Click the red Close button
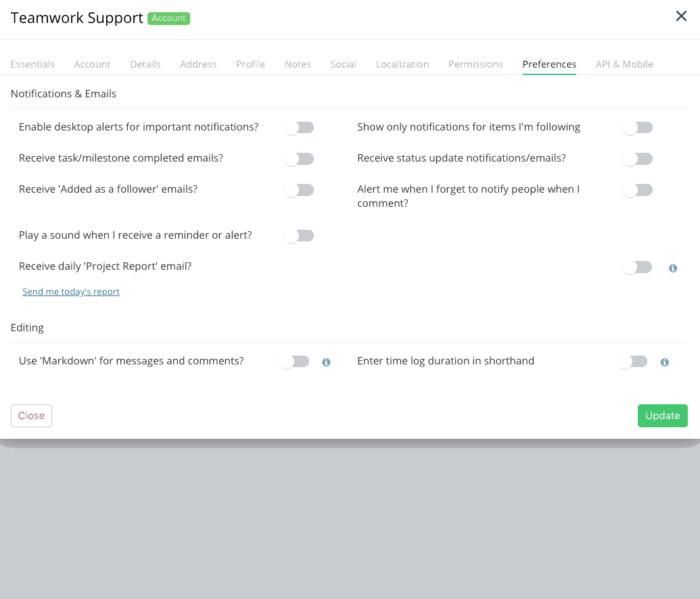Screen dimensions: 700x599 click(31, 416)
